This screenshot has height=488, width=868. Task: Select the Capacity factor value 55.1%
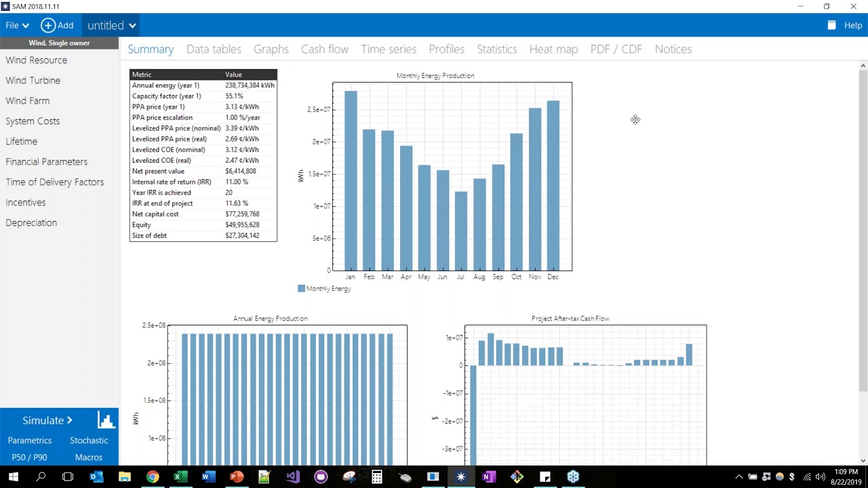234,96
